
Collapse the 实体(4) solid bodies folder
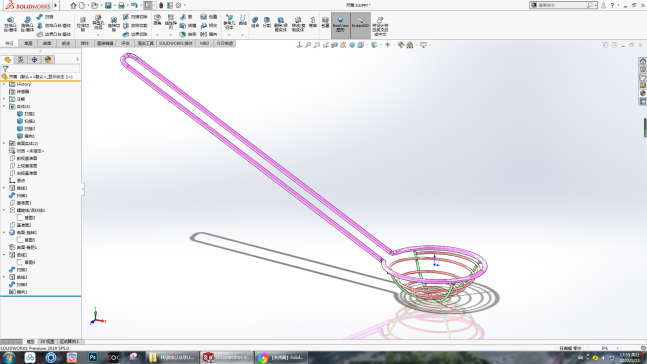tap(4, 106)
